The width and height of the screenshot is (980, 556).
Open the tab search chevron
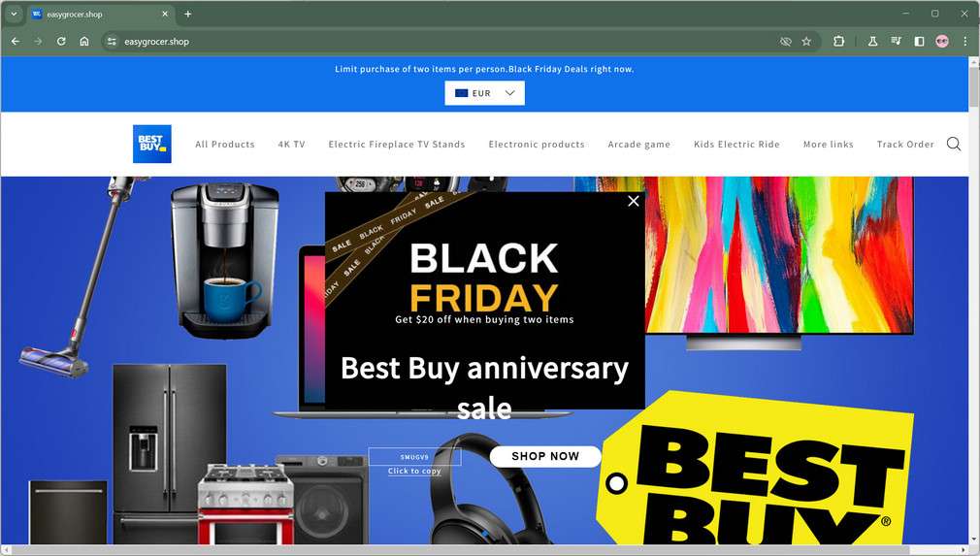pos(14,14)
